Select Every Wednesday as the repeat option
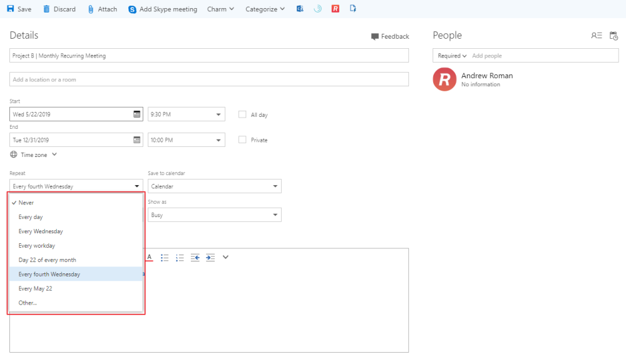The width and height of the screenshot is (626, 364). coord(39,231)
